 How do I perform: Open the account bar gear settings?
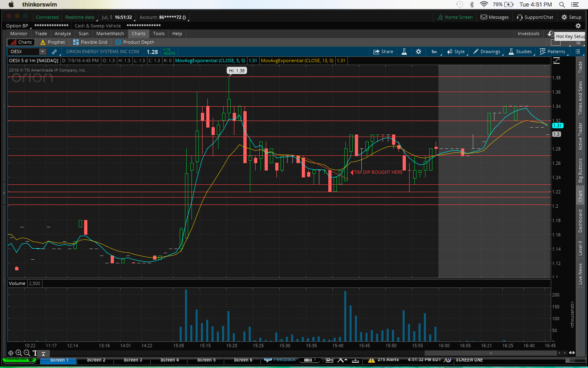click(578, 26)
